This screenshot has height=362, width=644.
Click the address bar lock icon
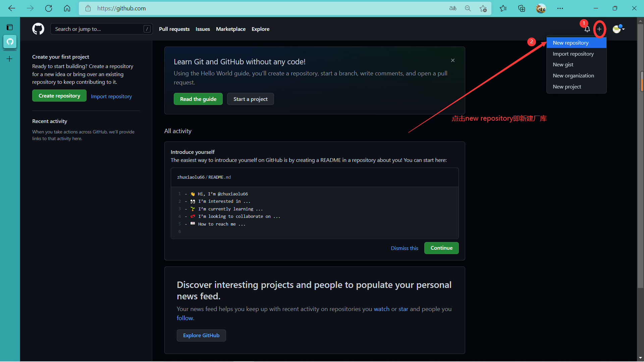[88, 8]
